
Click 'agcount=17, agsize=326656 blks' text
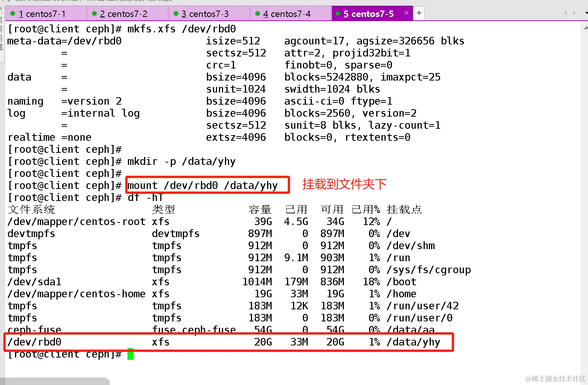[374, 41]
